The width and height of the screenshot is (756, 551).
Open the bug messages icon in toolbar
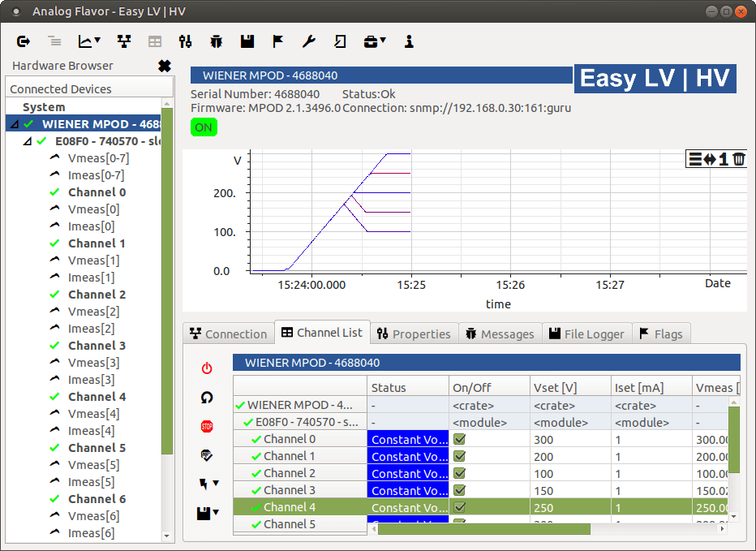tap(217, 41)
